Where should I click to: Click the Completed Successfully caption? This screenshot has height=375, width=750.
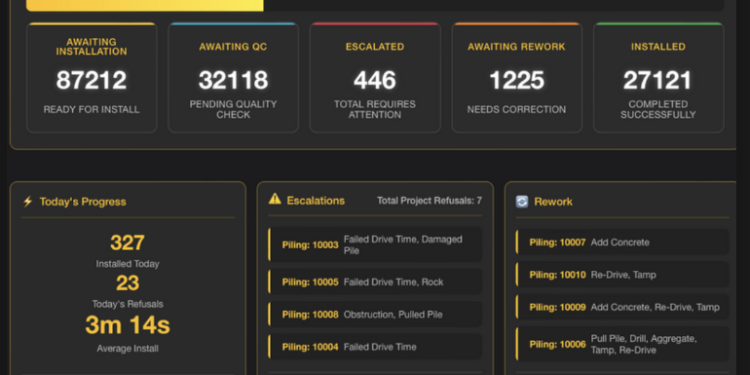tap(658, 110)
